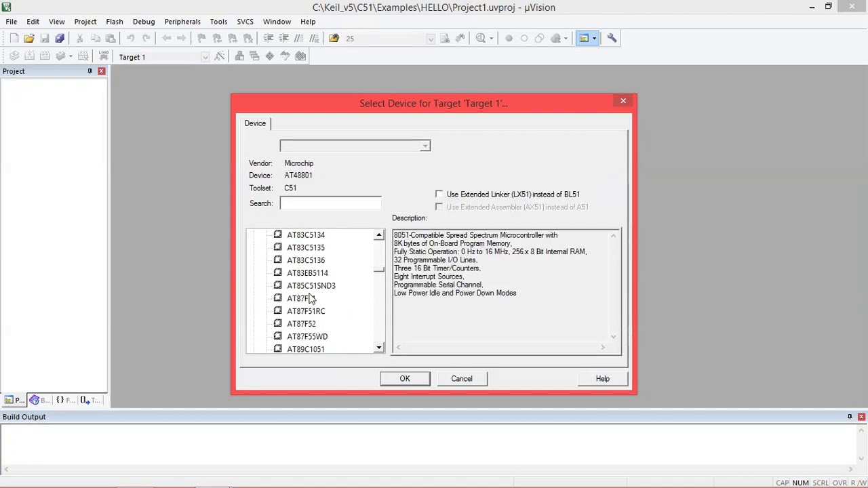Click the Options for Target magic wand icon
The height and width of the screenshot is (488, 868).
click(x=219, y=56)
